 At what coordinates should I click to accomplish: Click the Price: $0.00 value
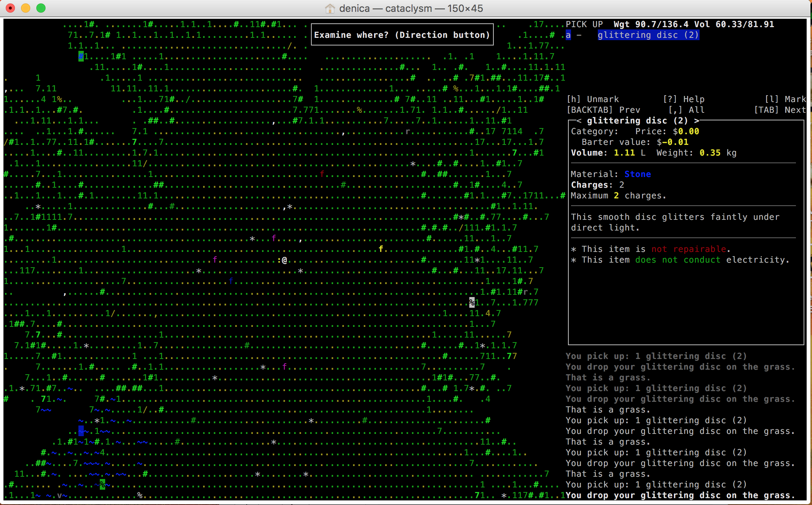667,131
